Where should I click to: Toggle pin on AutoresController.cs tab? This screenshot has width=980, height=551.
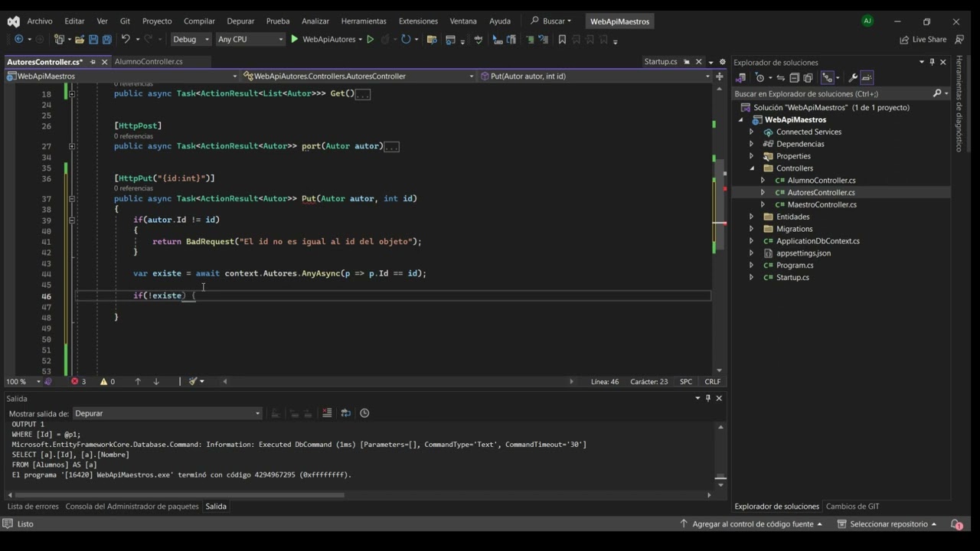tap(93, 61)
